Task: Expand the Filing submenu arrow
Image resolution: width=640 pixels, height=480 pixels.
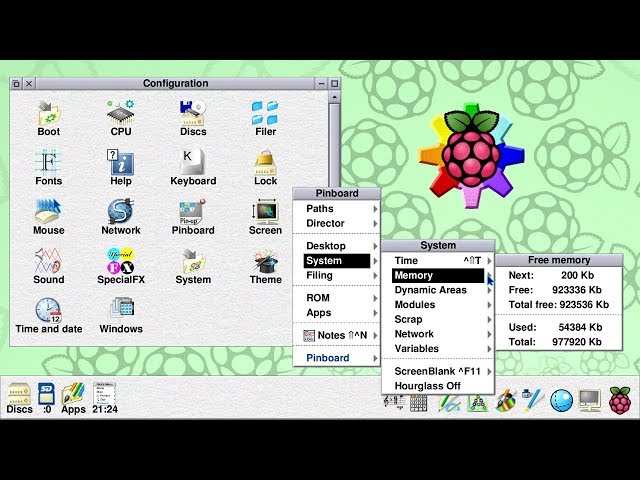Action: click(x=375, y=276)
